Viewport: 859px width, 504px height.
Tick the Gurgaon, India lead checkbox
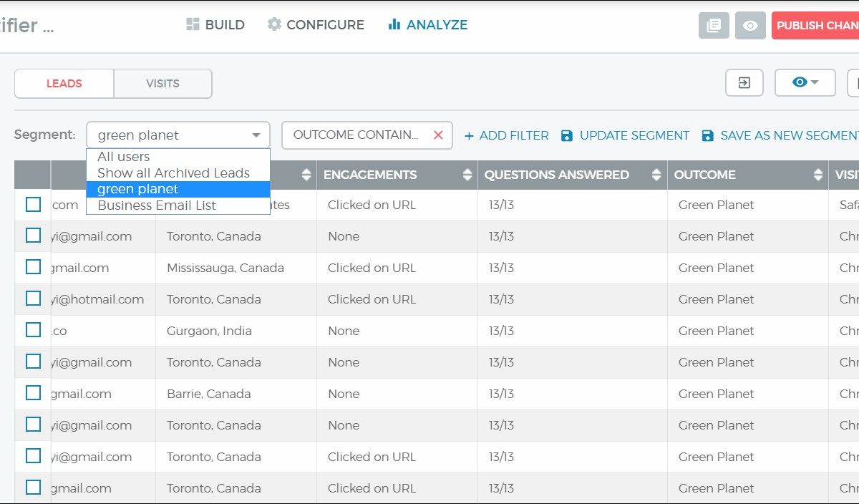coord(33,330)
